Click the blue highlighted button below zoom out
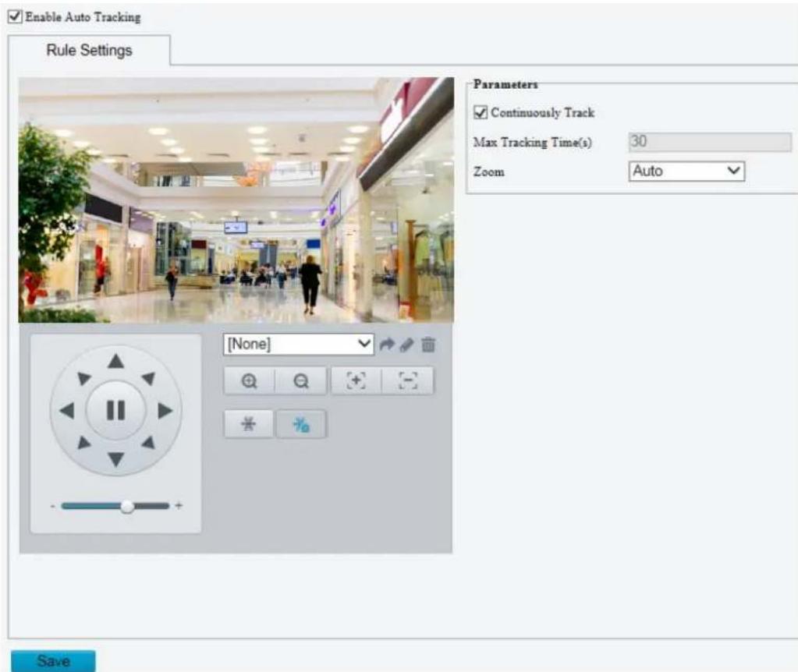The height and width of the screenshot is (672, 798). pos(301,424)
